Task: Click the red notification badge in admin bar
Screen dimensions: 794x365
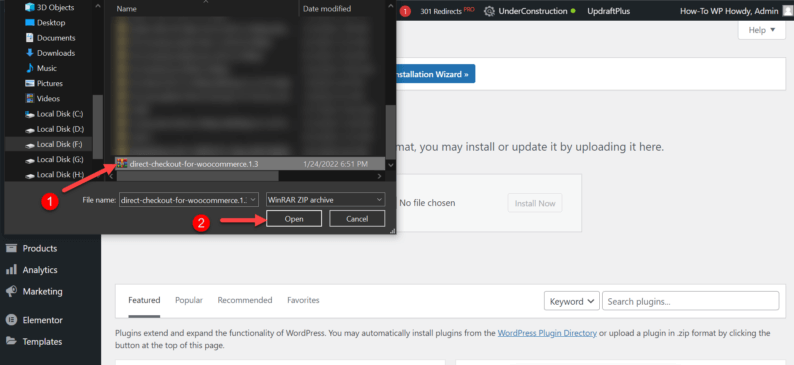Action: click(405, 11)
